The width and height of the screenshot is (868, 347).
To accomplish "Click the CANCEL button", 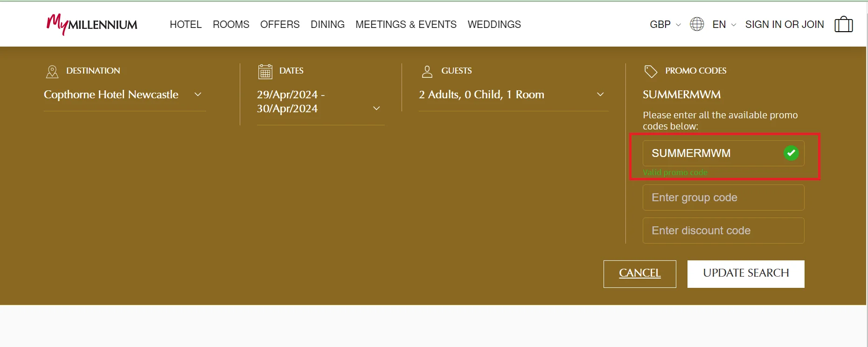I will tap(639, 273).
